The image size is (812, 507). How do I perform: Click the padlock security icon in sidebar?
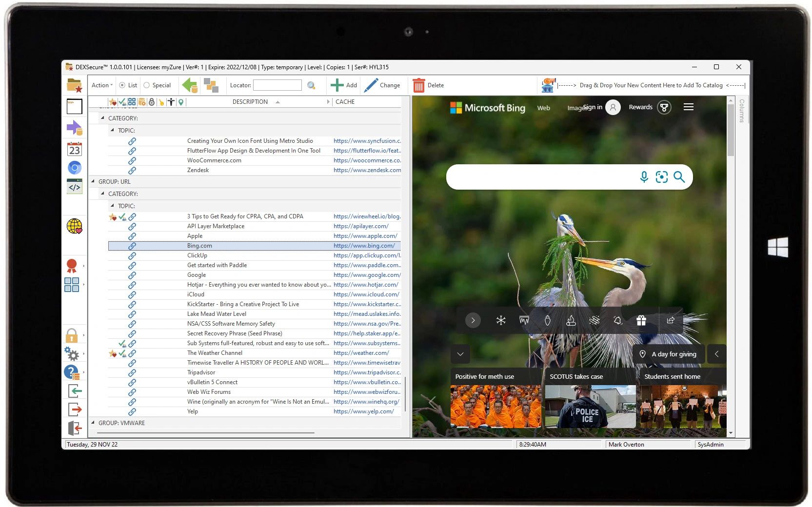point(72,335)
